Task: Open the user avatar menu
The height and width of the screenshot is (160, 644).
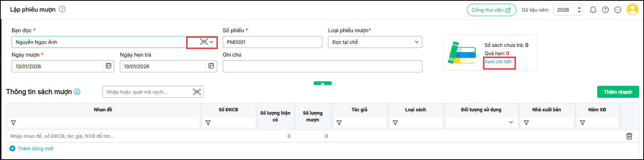Action: tap(633, 10)
